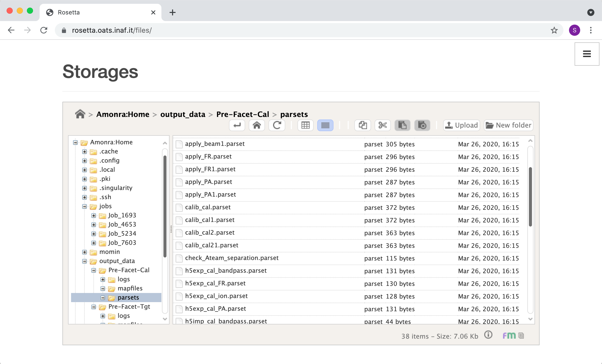Select Job_7603 in the tree

(122, 242)
